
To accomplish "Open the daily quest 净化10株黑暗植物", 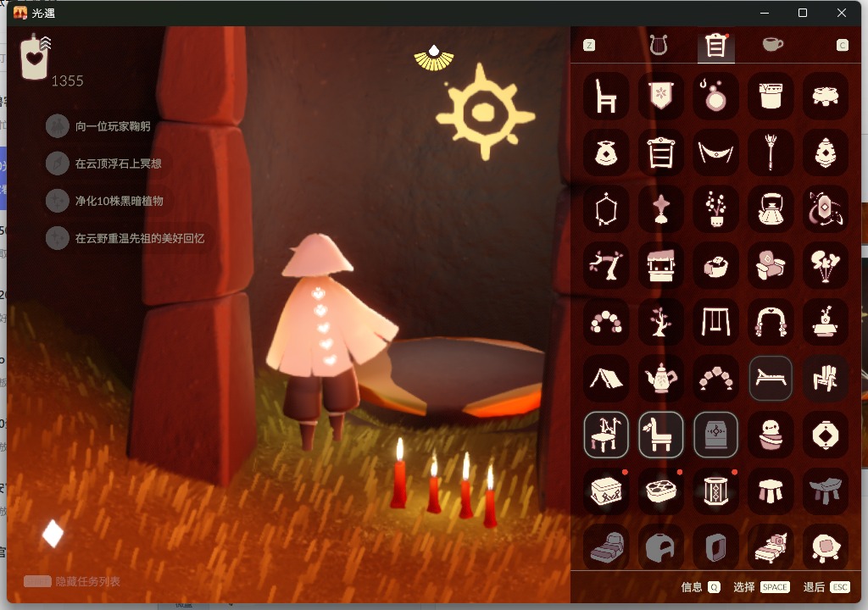I will tap(105, 201).
